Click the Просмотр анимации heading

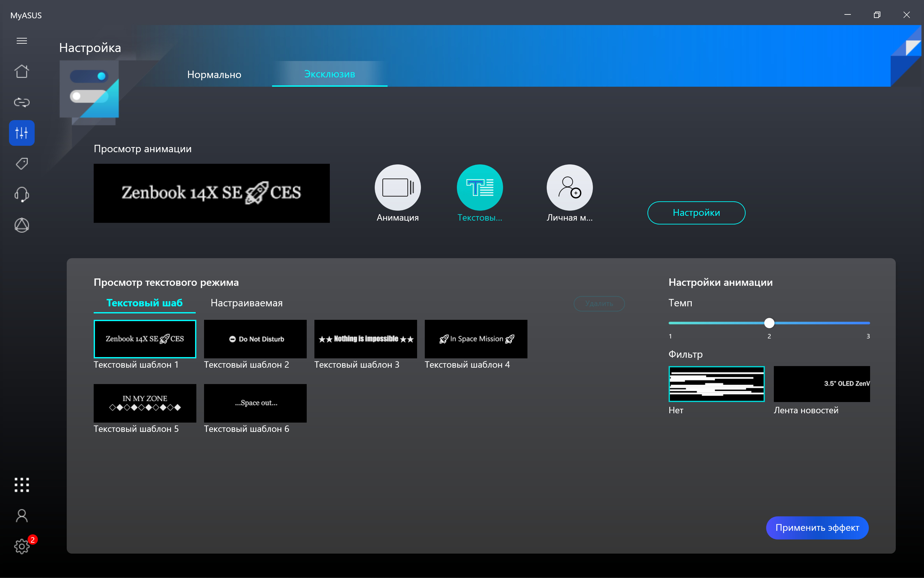(142, 149)
